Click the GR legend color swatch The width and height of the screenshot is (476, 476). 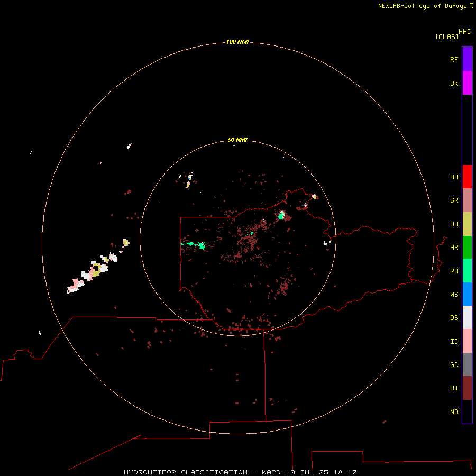click(467, 200)
